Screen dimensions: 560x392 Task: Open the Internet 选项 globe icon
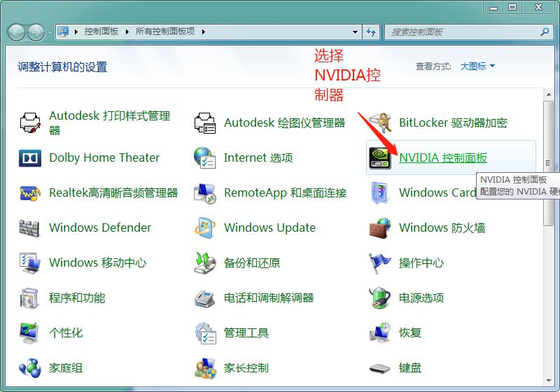(205, 157)
